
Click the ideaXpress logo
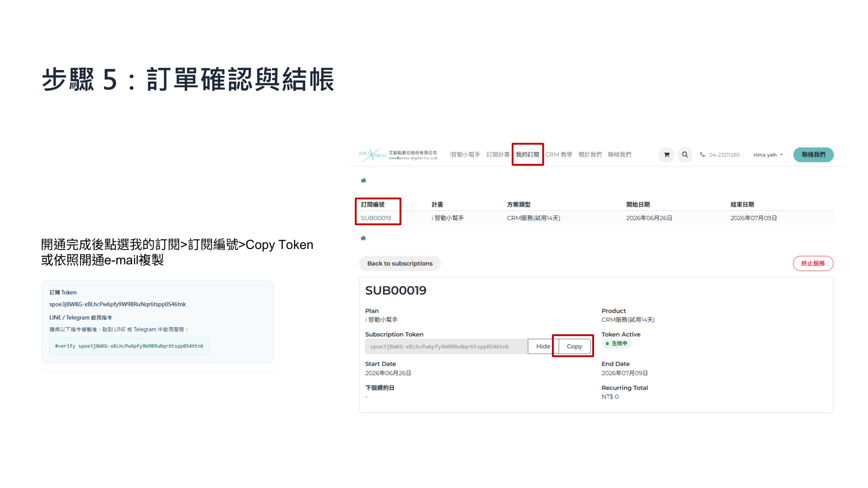(x=398, y=155)
